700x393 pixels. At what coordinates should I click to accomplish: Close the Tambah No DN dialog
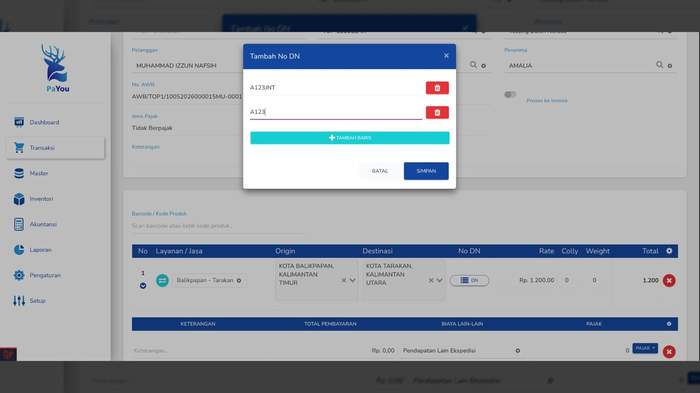[446, 56]
